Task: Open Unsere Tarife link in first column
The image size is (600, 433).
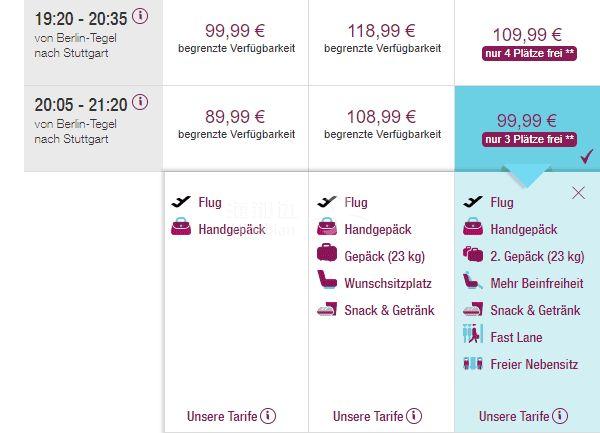Action: point(222,416)
